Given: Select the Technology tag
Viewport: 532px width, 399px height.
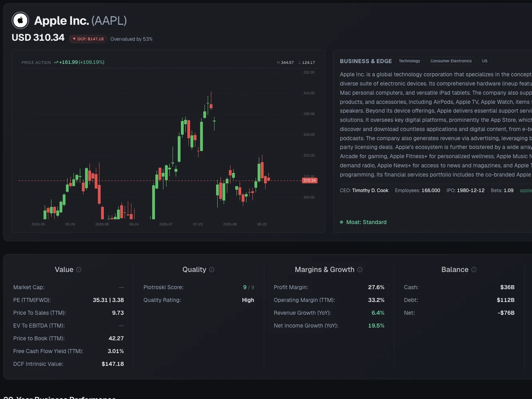Looking at the screenshot, I should point(409,61).
